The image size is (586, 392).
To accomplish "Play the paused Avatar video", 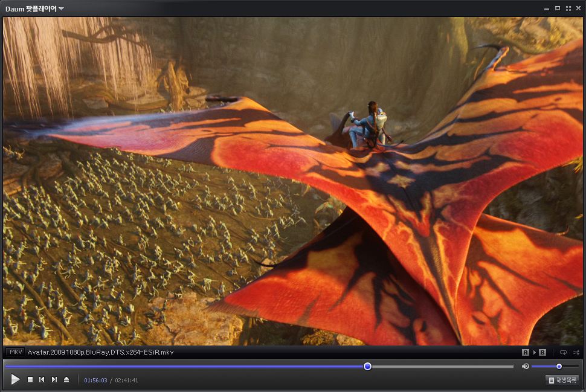I will [15, 379].
